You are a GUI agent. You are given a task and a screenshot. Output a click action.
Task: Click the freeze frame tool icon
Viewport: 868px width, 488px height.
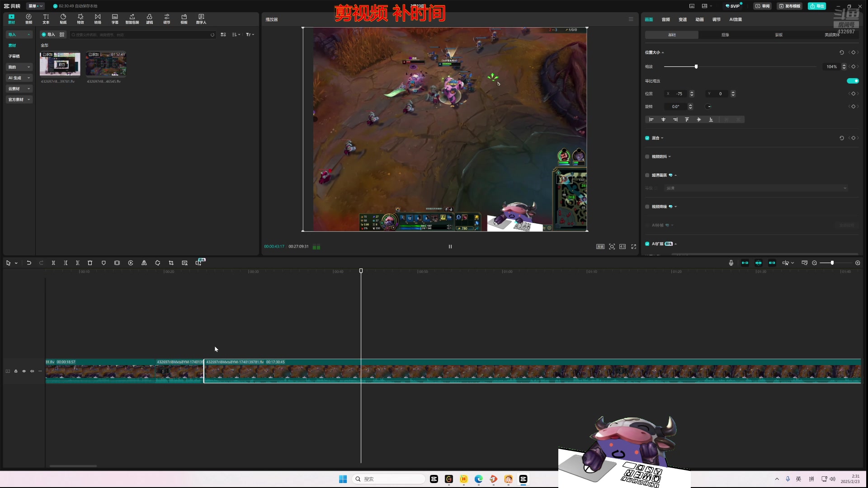[117, 263]
